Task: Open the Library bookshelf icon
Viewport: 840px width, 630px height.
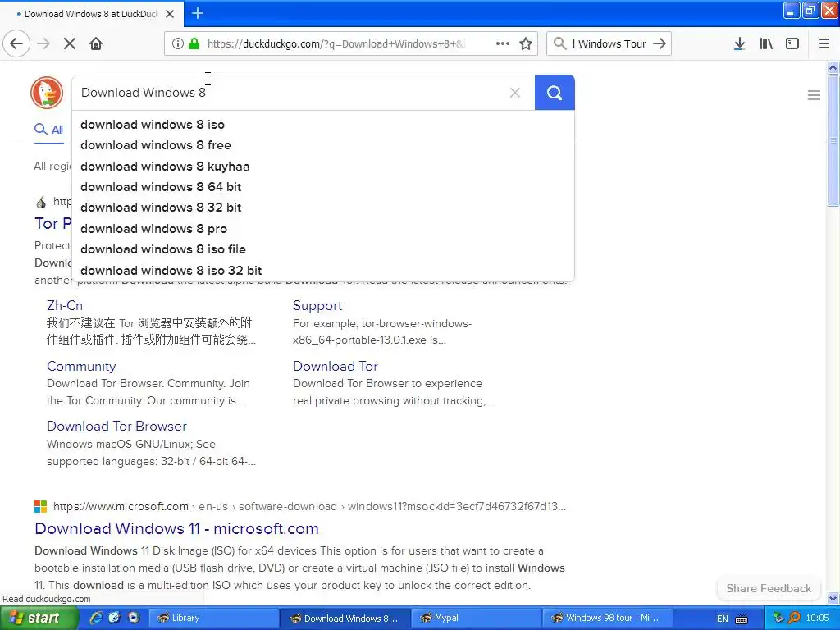Action: click(x=766, y=43)
